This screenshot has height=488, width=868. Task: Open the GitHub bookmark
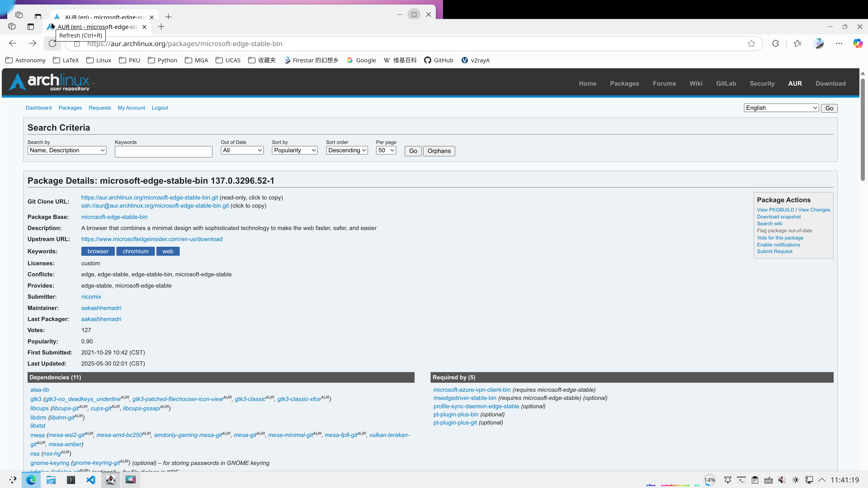(x=438, y=60)
